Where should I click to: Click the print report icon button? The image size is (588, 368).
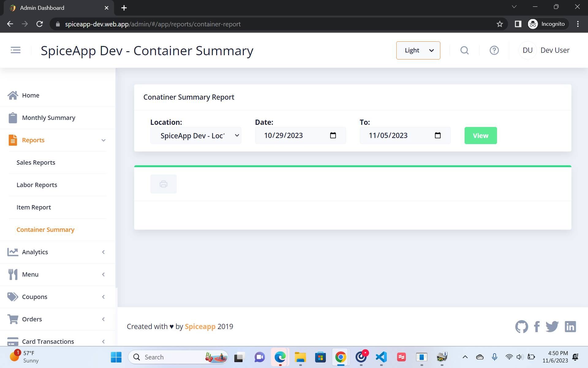163,184
